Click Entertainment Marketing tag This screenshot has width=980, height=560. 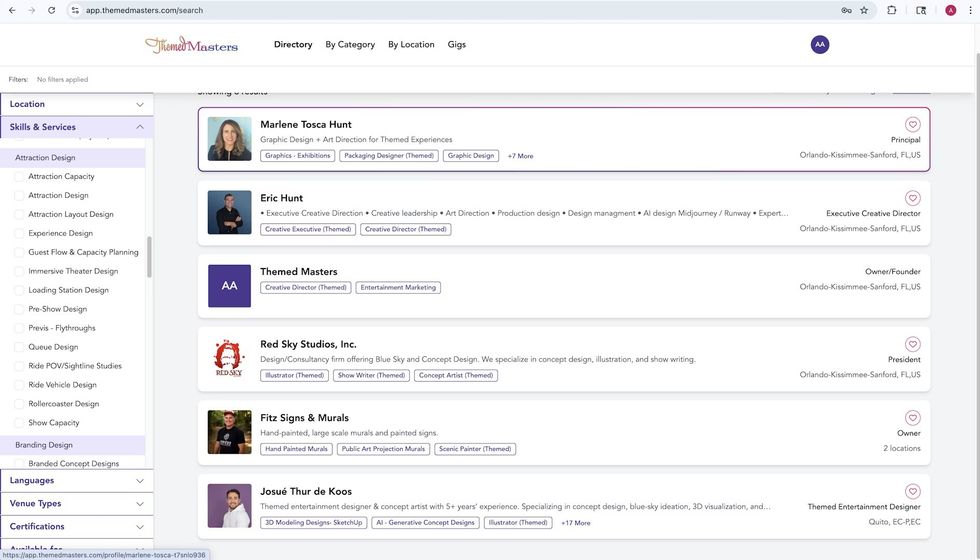coord(398,288)
